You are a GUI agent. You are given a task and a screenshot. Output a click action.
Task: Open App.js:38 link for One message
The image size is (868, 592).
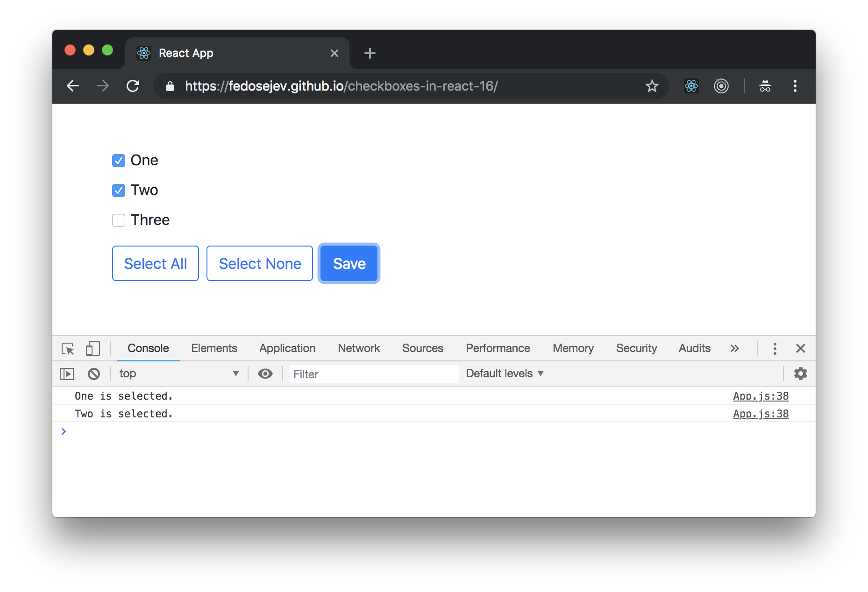(x=761, y=396)
